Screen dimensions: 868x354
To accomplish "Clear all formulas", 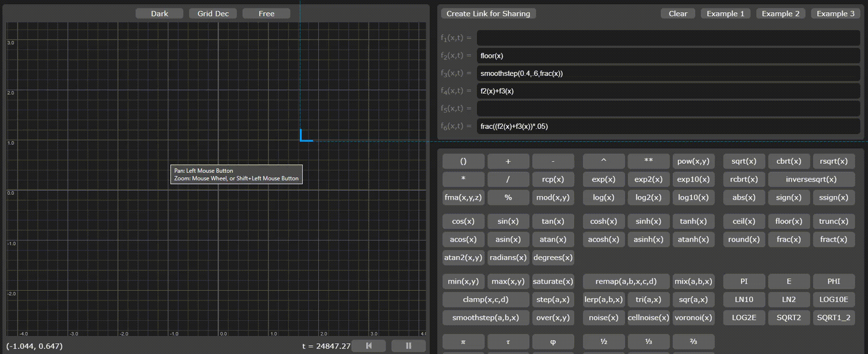I will pos(678,13).
